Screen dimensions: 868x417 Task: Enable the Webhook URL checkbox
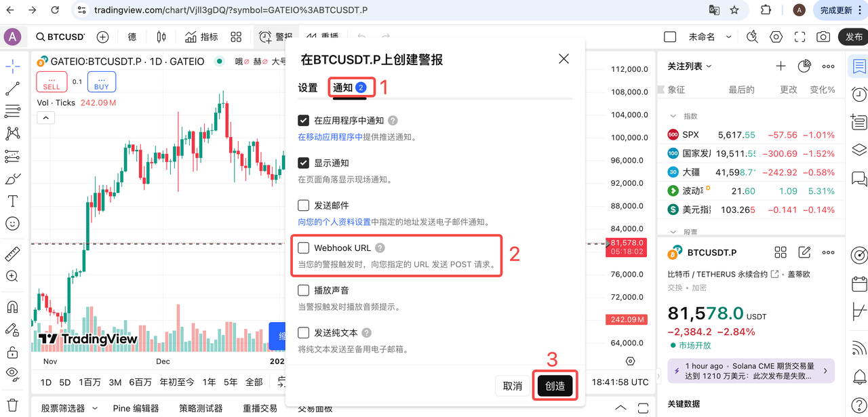tap(304, 248)
